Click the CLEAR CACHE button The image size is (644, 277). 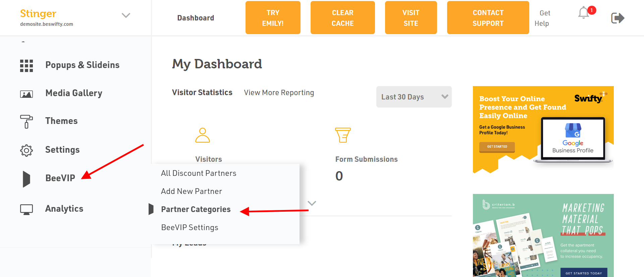click(x=343, y=18)
